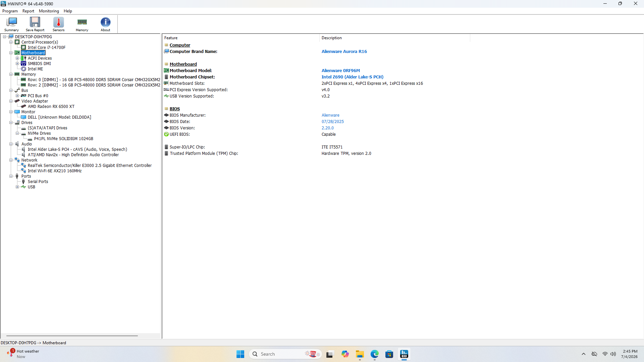Click the ACPI Devices plug icon

[23, 58]
